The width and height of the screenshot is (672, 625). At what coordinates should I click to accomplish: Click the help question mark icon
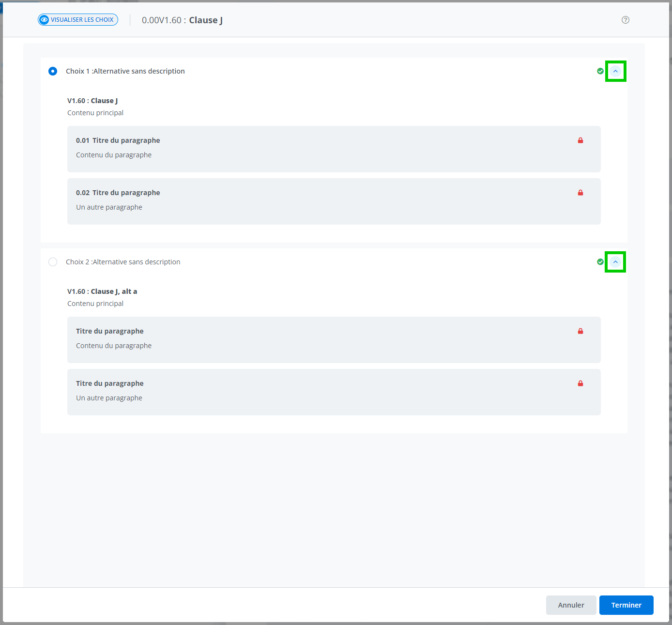625,20
